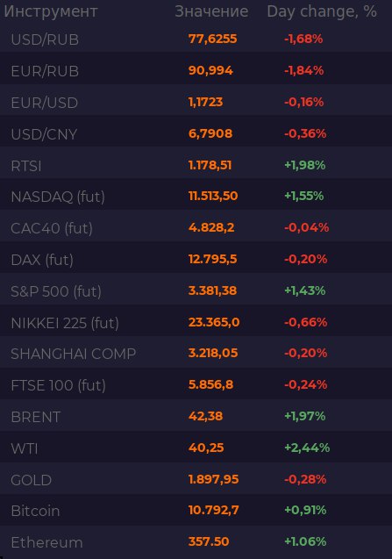392x559 pixels.
Task: Select NASDAQ (fut) instrument
Action: 58,197
